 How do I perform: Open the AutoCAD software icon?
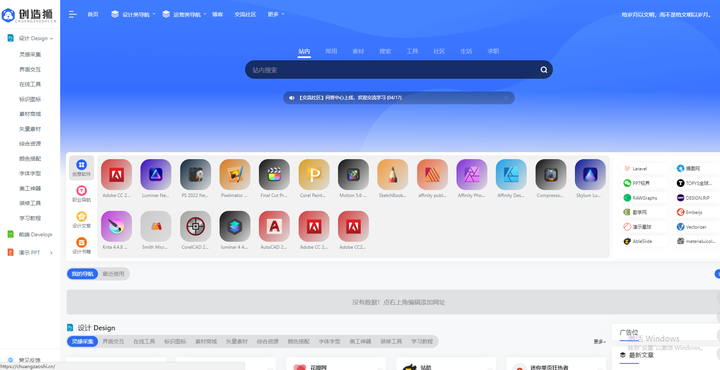274,226
